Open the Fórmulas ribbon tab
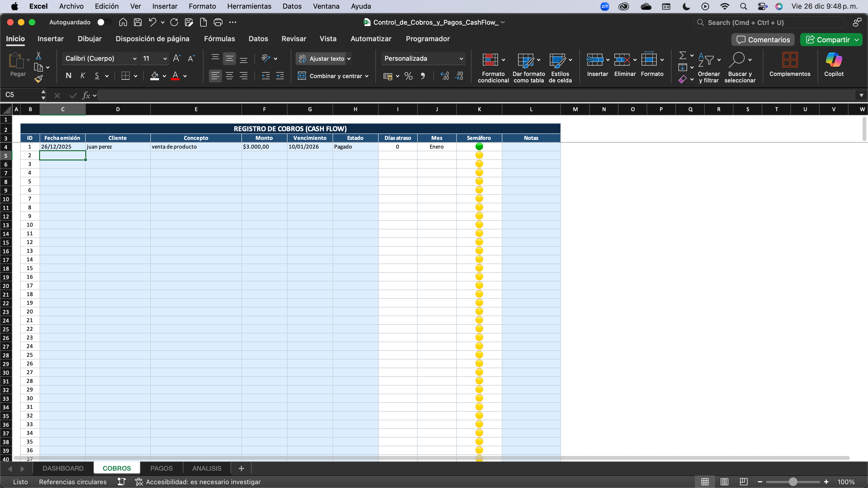 point(219,39)
